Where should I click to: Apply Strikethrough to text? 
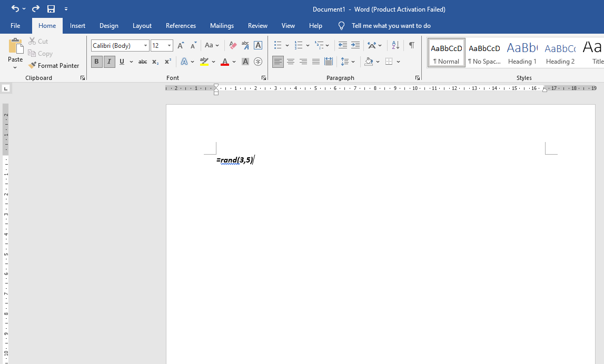pos(142,62)
